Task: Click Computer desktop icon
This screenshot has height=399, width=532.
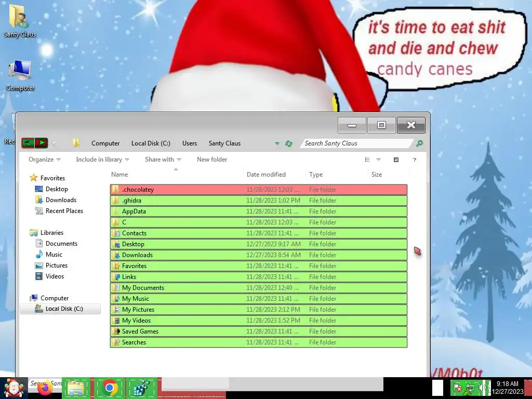Action: tap(20, 70)
